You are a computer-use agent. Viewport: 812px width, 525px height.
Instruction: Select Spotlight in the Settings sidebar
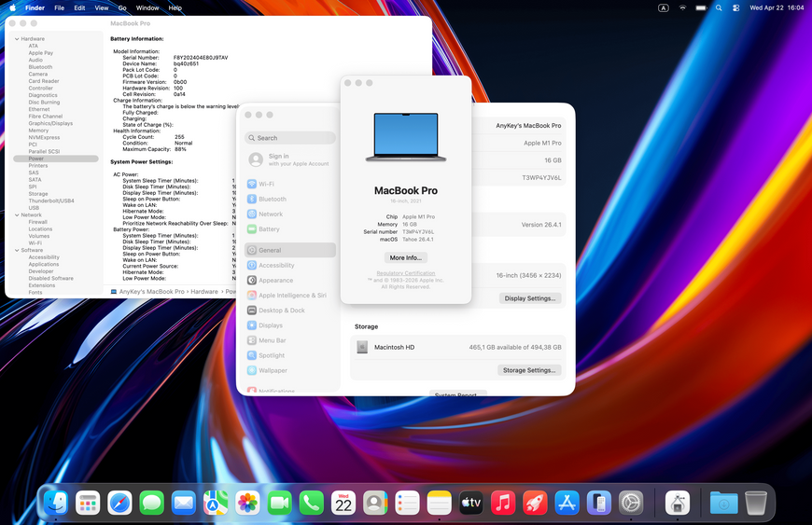(x=290, y=355)
